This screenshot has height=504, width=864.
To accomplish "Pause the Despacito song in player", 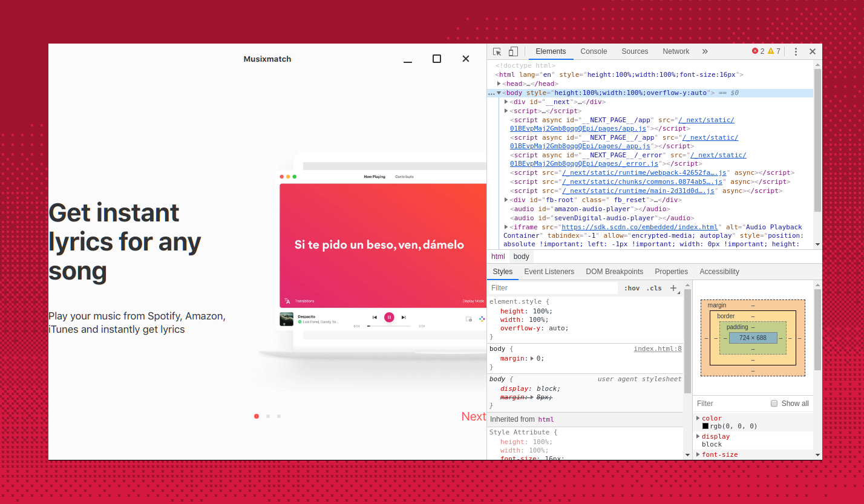I will pos(389,317).
